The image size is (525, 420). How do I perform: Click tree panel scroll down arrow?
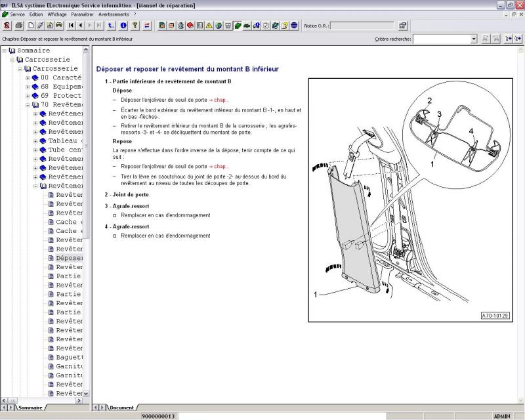click(86, 394)
